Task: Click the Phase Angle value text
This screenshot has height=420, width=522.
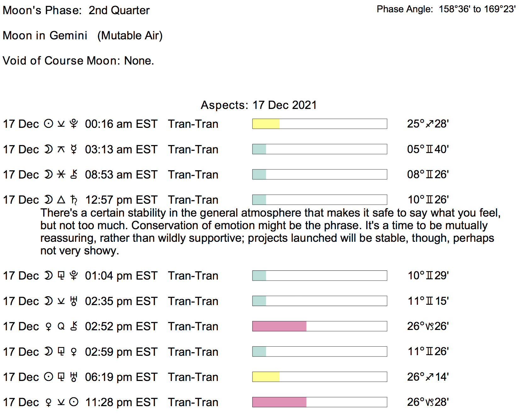Action: [x=477, y=9]
